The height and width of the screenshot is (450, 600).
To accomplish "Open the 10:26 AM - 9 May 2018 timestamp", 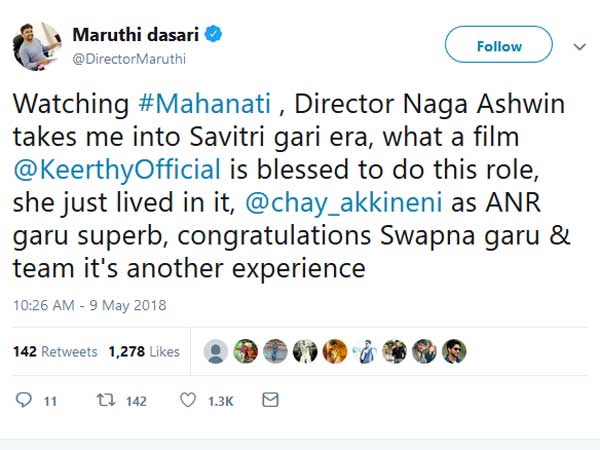I will [x=89, y=304].
